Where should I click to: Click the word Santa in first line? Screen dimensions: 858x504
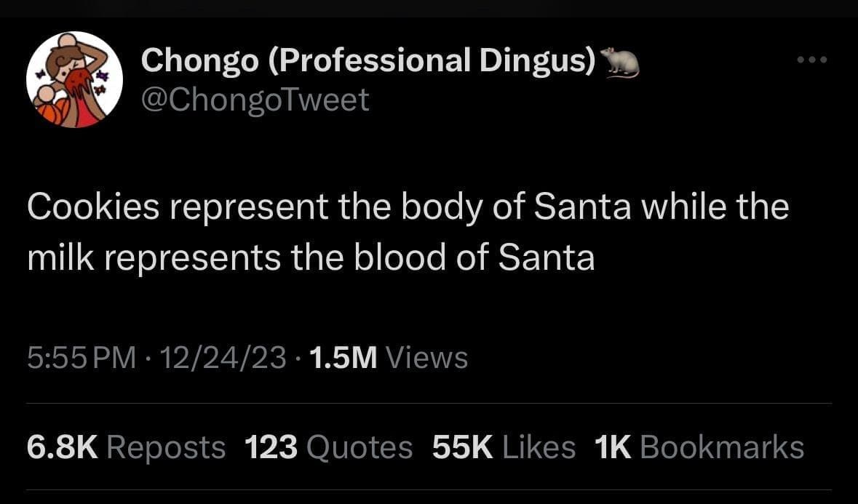coord(582,208)
